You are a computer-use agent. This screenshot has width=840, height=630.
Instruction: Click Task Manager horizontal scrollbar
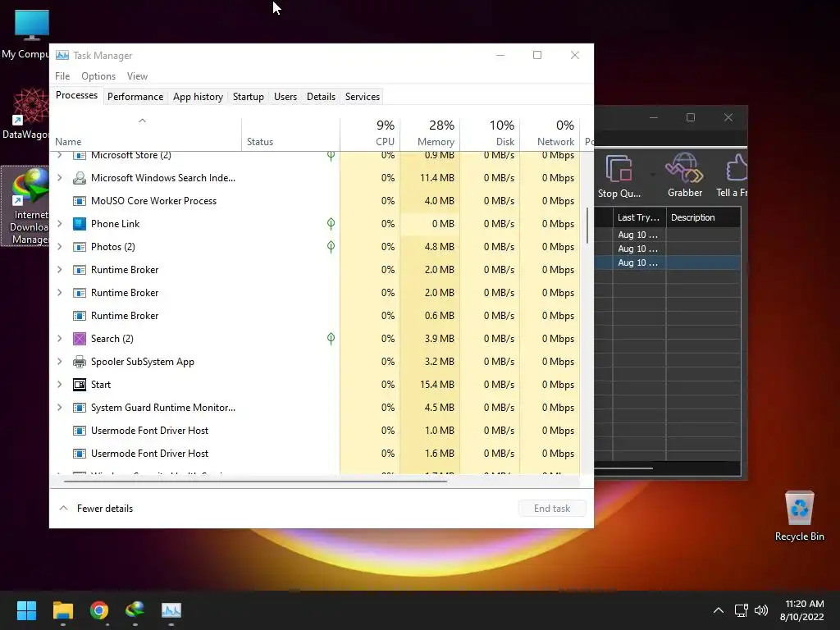pos(255,481)
